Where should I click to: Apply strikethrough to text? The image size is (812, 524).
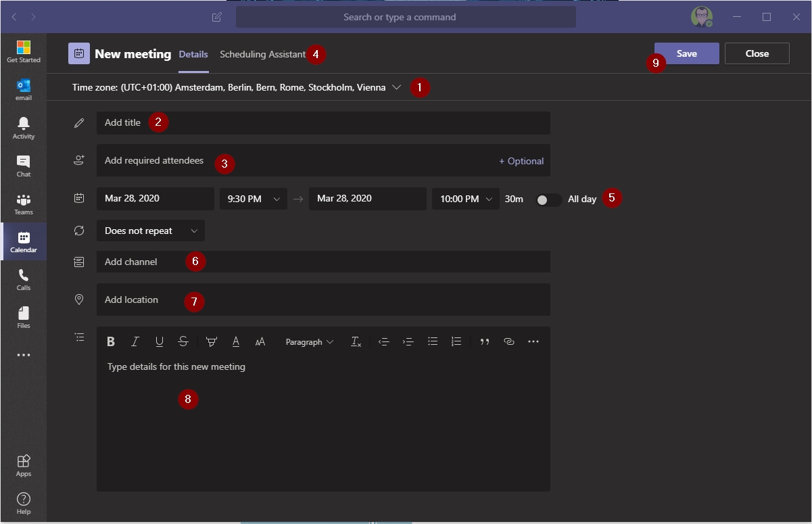click(183, 342)
